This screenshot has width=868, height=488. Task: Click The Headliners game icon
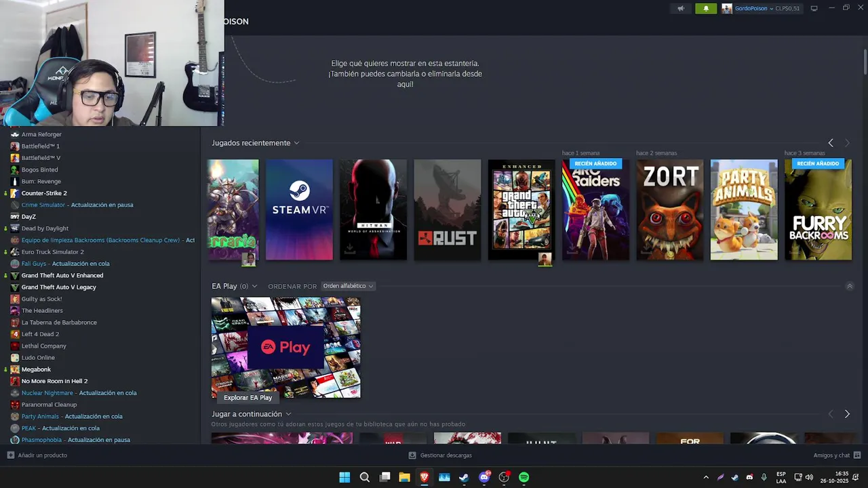(15, 310)
